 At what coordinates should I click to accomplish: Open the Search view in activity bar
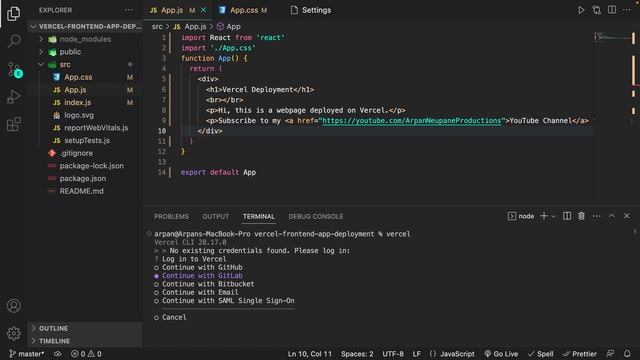pos(14,41)
